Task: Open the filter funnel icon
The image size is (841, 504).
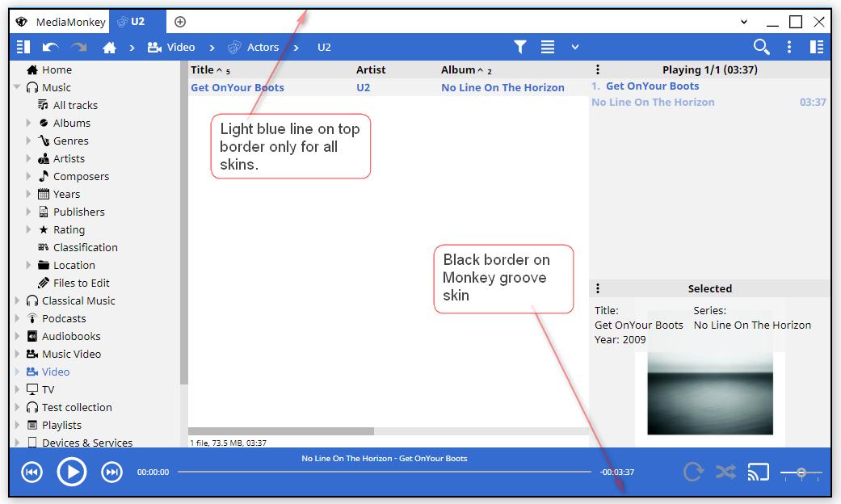Action: click(520, 47)
